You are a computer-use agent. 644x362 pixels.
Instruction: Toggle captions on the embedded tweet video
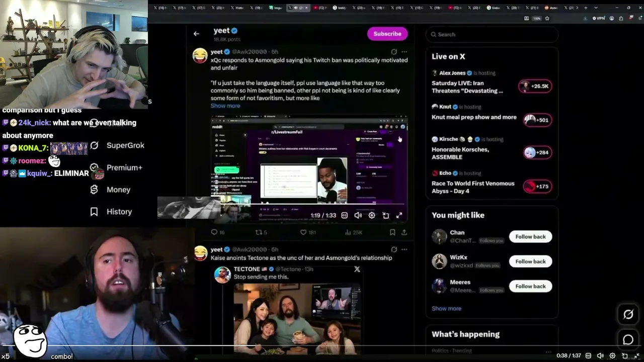click(345, 215)
